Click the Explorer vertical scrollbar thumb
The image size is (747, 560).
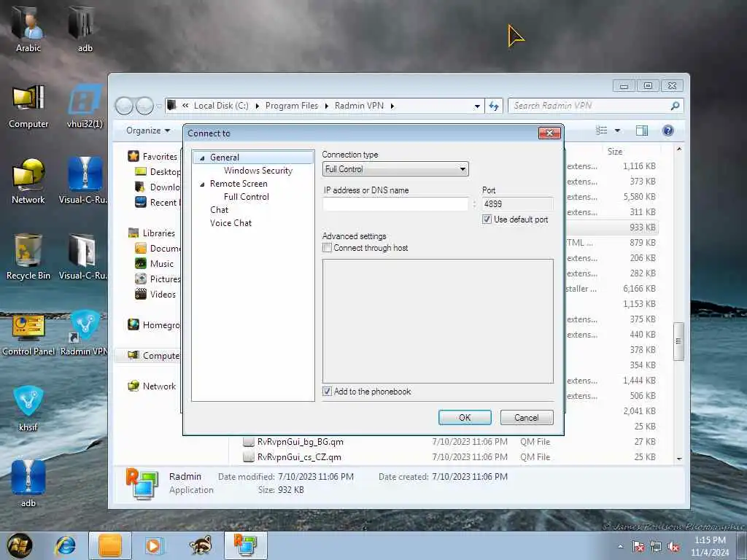(x=678, y=341)
